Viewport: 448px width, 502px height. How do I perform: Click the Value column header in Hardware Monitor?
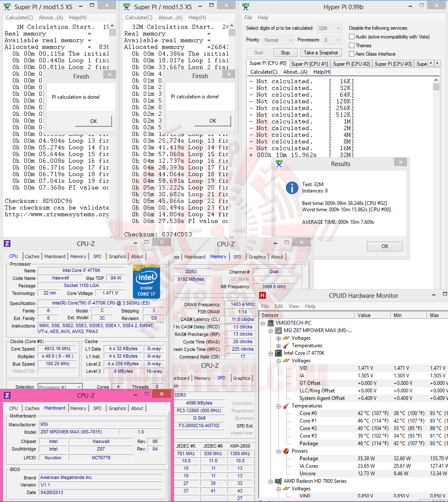pos(372,315)
